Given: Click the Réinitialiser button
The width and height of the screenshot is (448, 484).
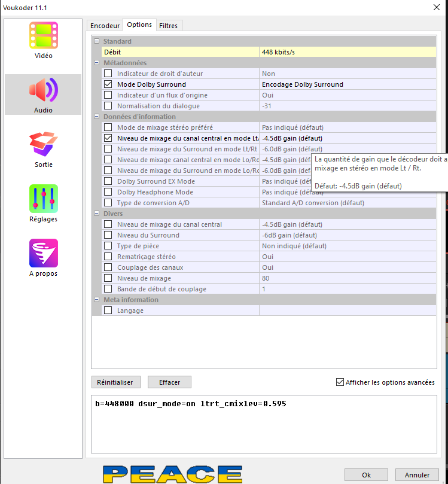Looking at the screenshot, I should pos(115,382).
